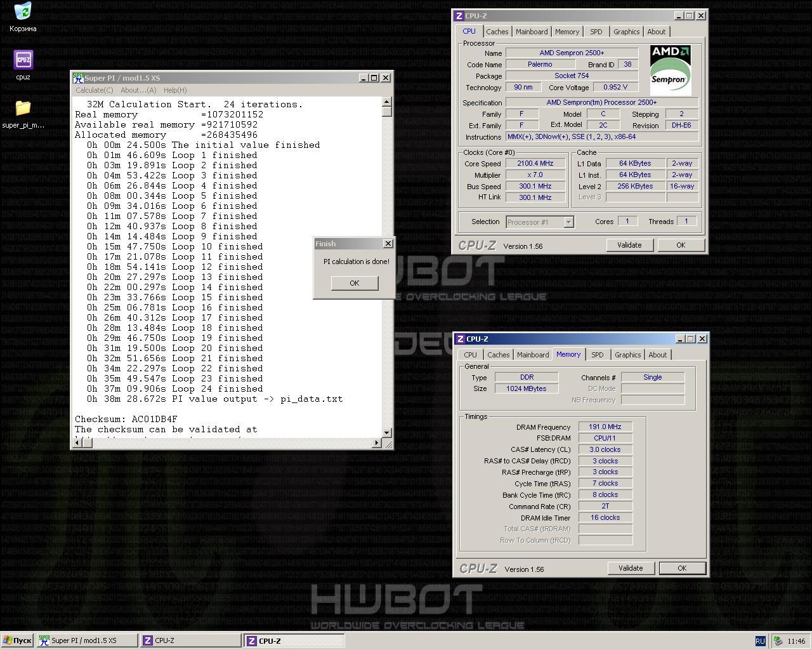Click the Command Rate 2T field
812x650 pixels.
605,507
